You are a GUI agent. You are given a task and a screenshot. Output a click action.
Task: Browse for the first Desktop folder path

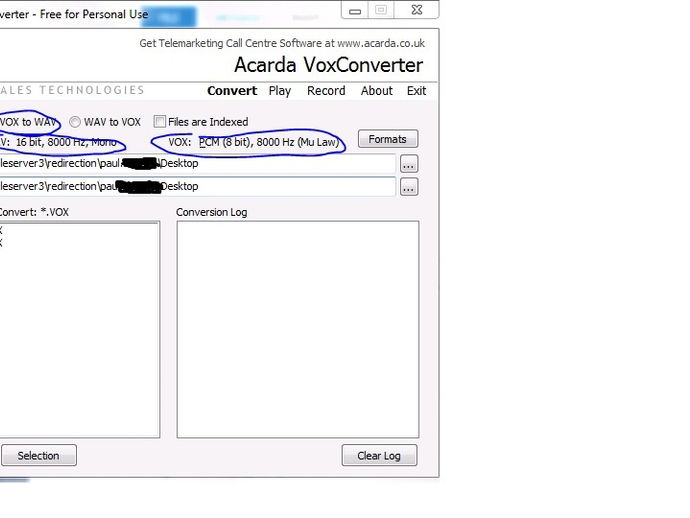(409, 164)
